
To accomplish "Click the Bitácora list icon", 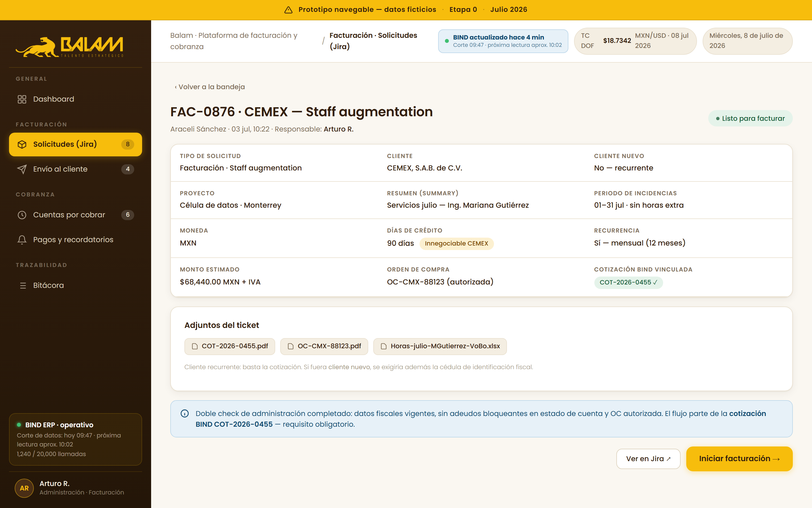I will (x=23, y=286).
